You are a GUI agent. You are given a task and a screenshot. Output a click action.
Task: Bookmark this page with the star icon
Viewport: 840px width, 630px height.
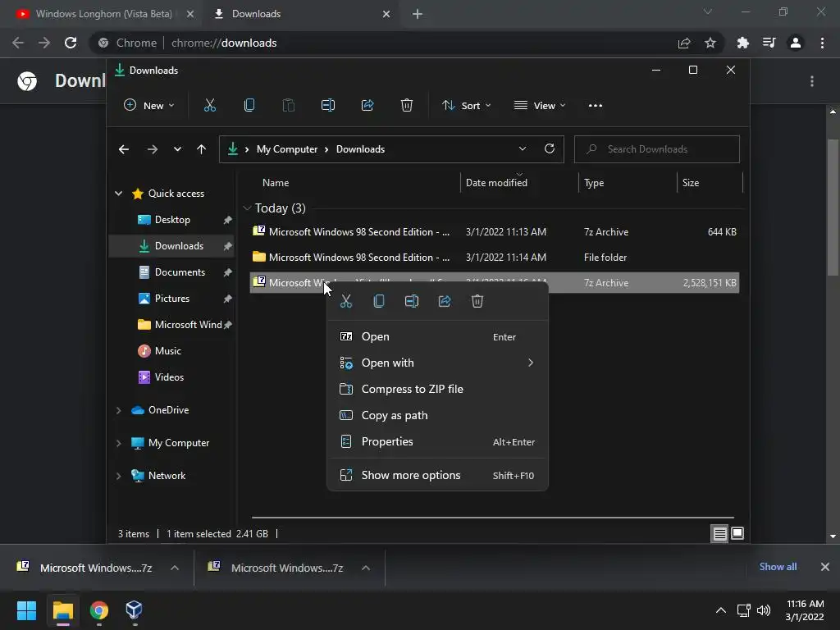[710, 43]
